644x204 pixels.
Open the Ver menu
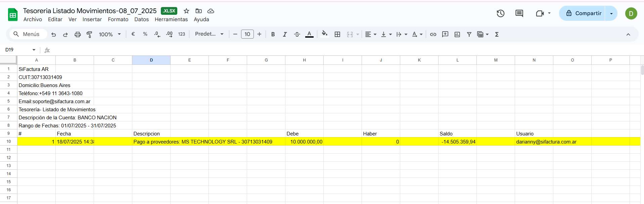pyautogui.click(x=73, y=19)
